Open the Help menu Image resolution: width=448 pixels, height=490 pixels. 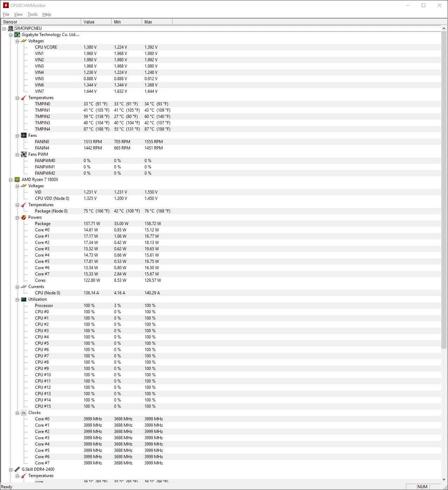pos(47,14)
